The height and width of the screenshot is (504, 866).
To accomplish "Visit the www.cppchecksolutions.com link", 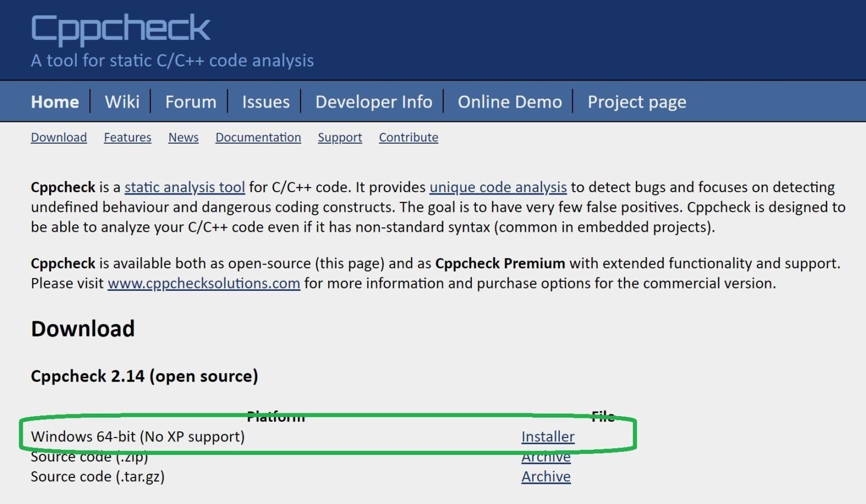I will point(204,283).
